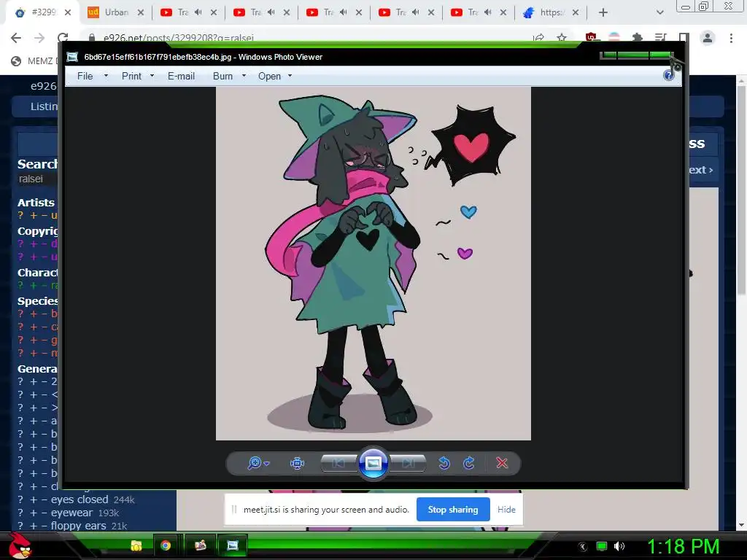
Task: Mute the fifth YouTube tab audio icon
Action: [488, 12]
